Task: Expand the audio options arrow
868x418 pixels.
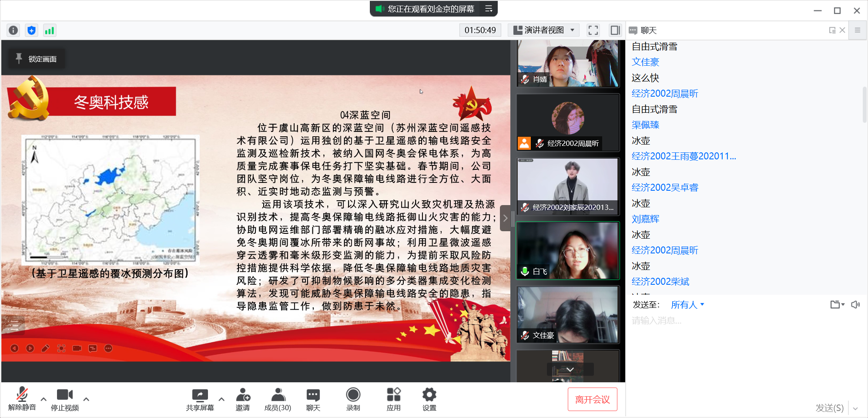Action: (44, 399)
